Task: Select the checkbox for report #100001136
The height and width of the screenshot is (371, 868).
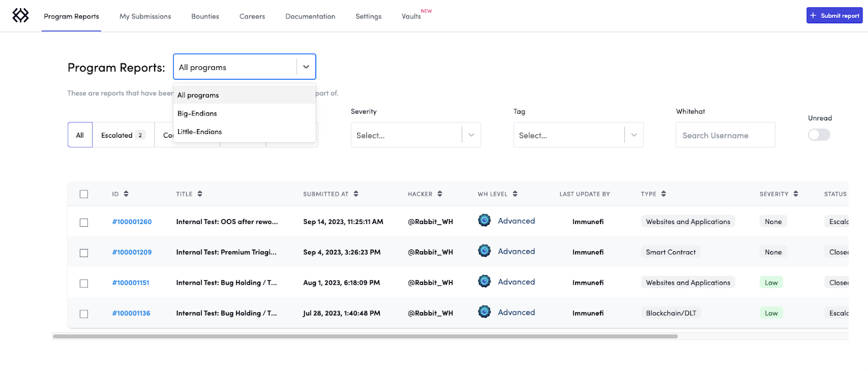Action: point(84,314)
